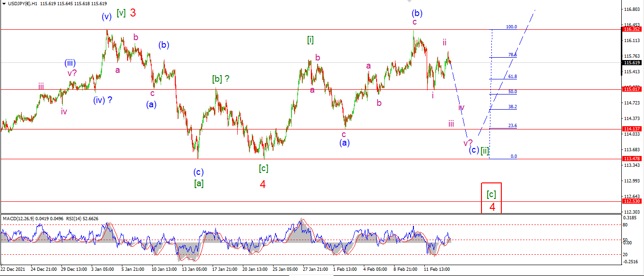This screenshot has height=276, width=644.
Task: Select the green [b] ? wave annotation
Action: 221,79
